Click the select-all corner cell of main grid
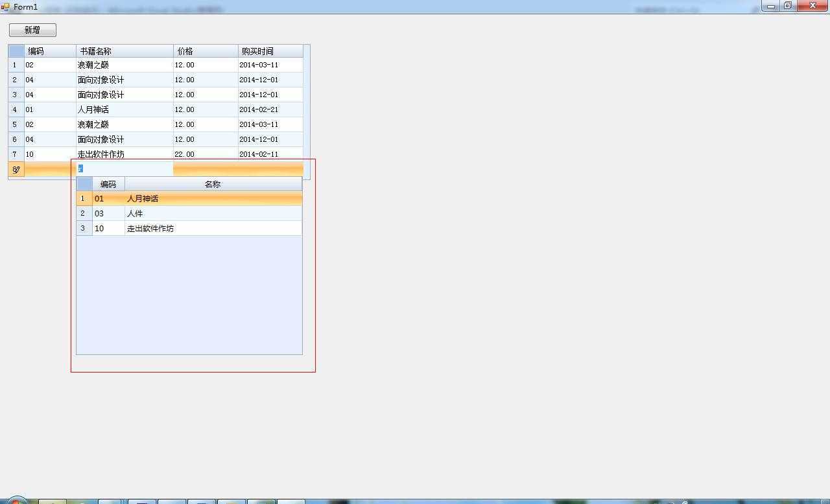Image resolution: width=830 pixels, height=504 pixels. (16, 51)
